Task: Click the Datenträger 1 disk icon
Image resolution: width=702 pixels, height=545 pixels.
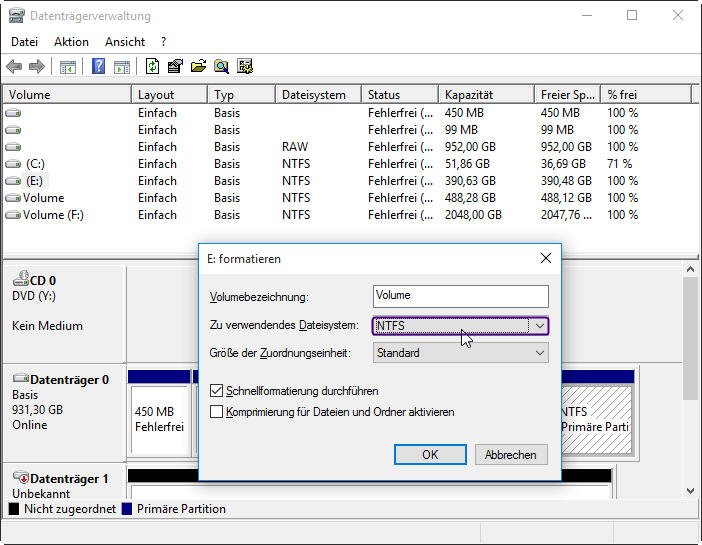Action: coord(21,477)
